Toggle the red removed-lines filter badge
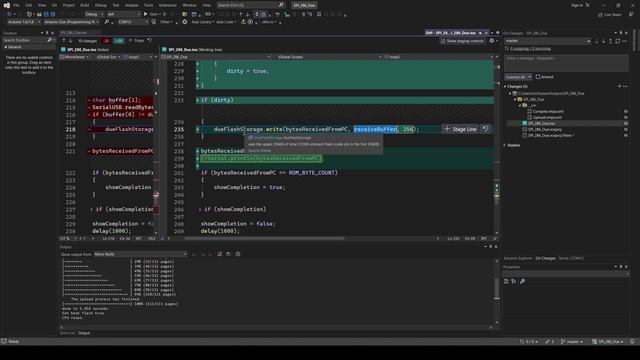This screenshot has height=360, width=640. click(106, 41)
